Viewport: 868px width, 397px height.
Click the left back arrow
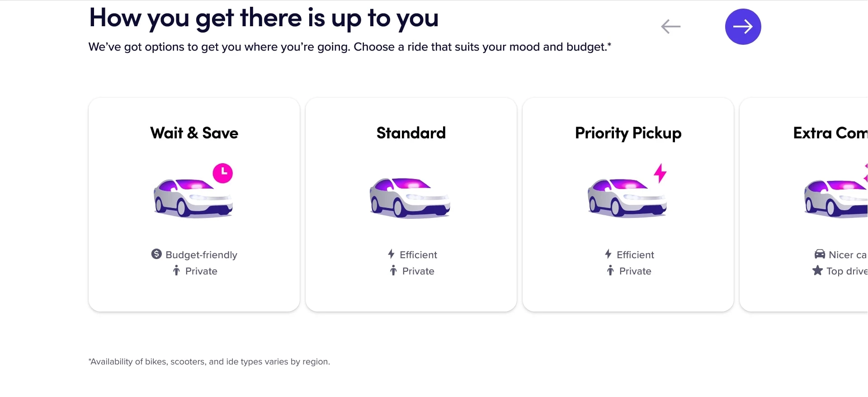(670, 27)
